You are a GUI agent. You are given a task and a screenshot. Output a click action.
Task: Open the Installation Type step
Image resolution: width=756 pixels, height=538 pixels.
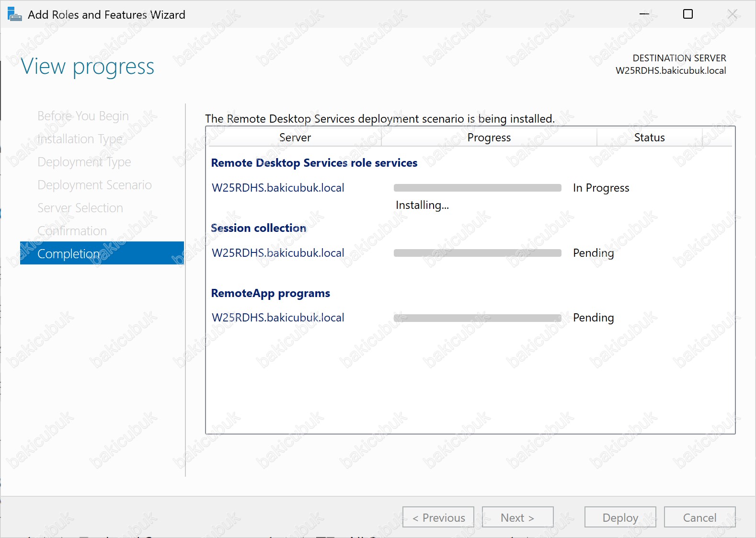pyautogui.click(x=80, y=139)
